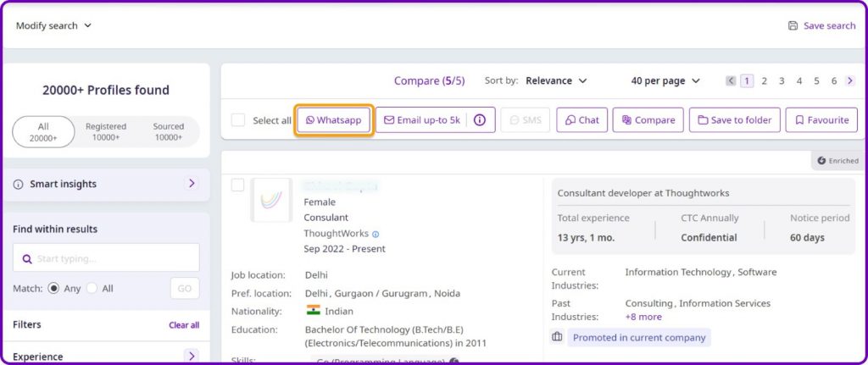Viewport: 868px width, 365px height.
Task: Tick the Select all checkbox
Action: pos(238,120)
